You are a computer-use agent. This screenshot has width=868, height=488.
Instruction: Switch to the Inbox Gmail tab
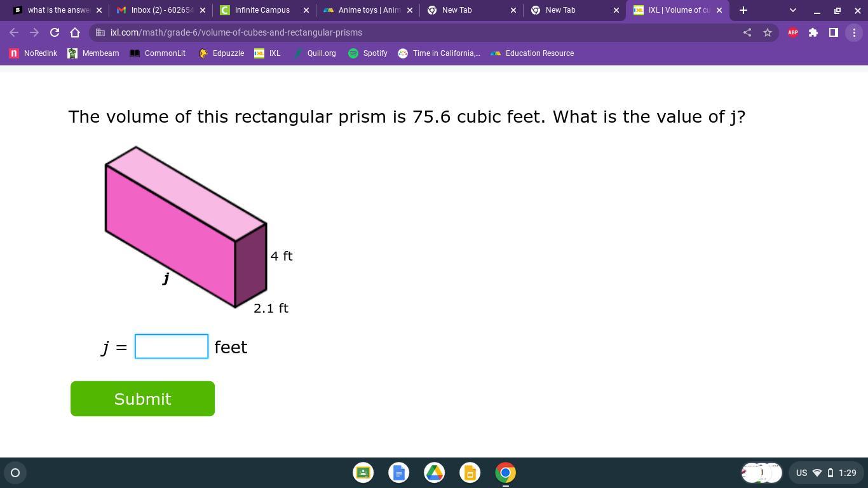[159, 10]
